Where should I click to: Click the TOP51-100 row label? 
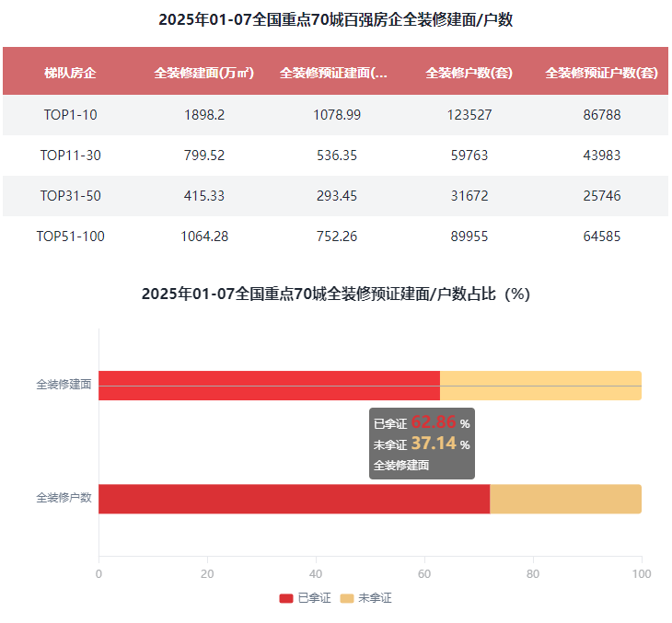70,237
